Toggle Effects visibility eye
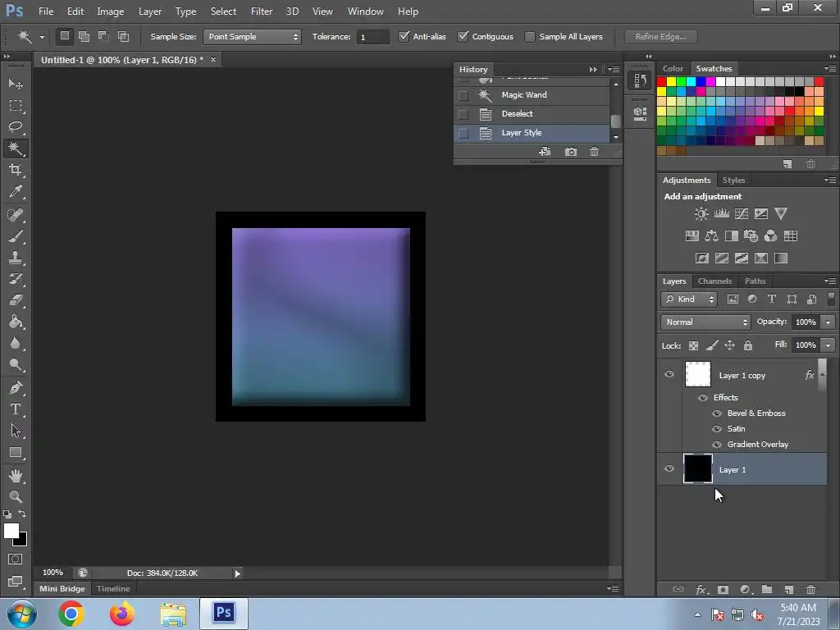This screenshot has width=840, height=630. (x=703, y=398)
